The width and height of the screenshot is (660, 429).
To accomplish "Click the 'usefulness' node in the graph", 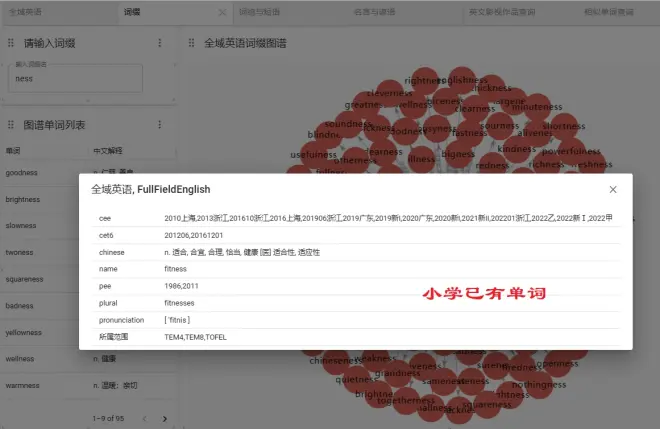I will [314, 155].
